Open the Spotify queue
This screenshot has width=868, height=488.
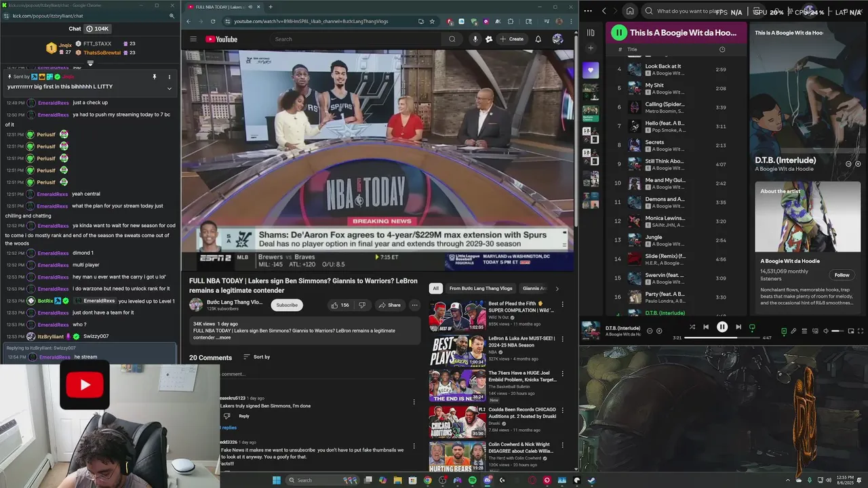point(805,331)
